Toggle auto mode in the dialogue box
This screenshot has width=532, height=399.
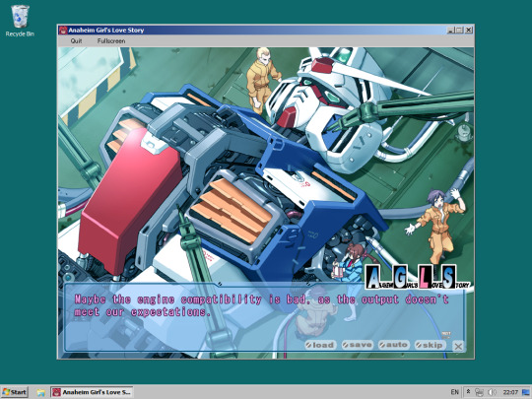[x=394, y=345]
